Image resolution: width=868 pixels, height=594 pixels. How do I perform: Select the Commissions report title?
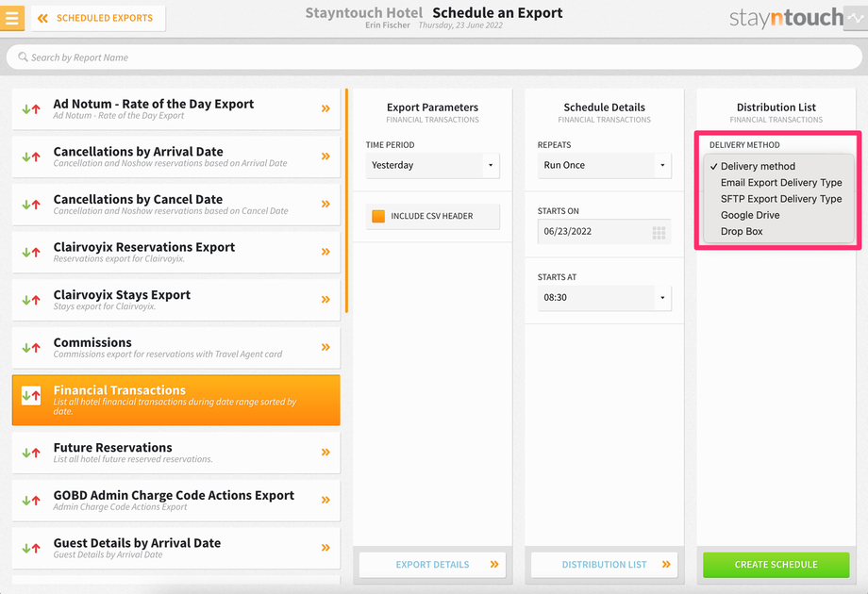(x=92, y=342)
